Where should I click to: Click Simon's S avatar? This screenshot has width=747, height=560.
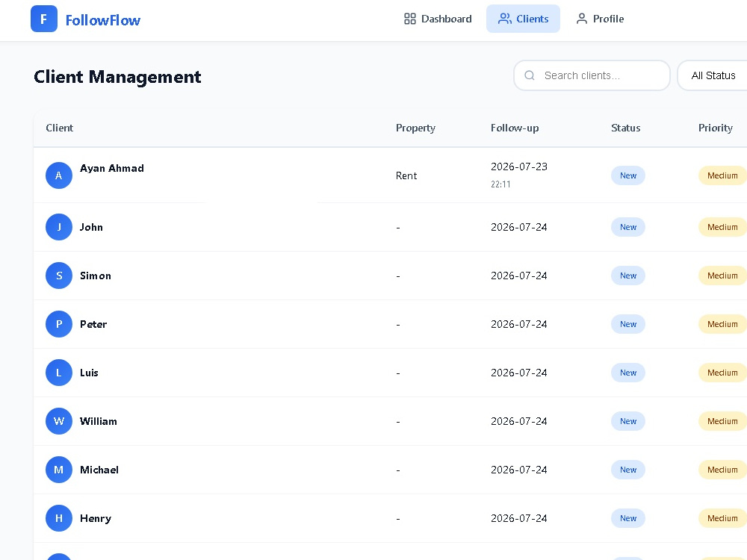click(58, 276)
